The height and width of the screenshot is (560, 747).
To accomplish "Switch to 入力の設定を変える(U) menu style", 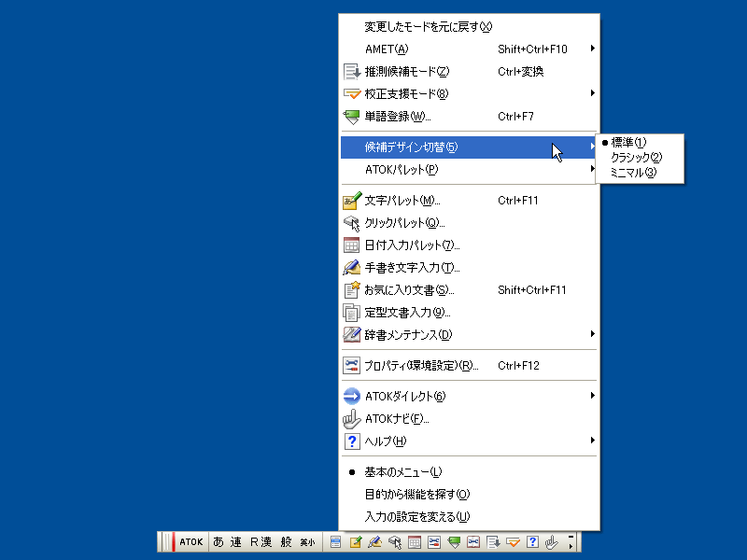I will click(469, 517).
